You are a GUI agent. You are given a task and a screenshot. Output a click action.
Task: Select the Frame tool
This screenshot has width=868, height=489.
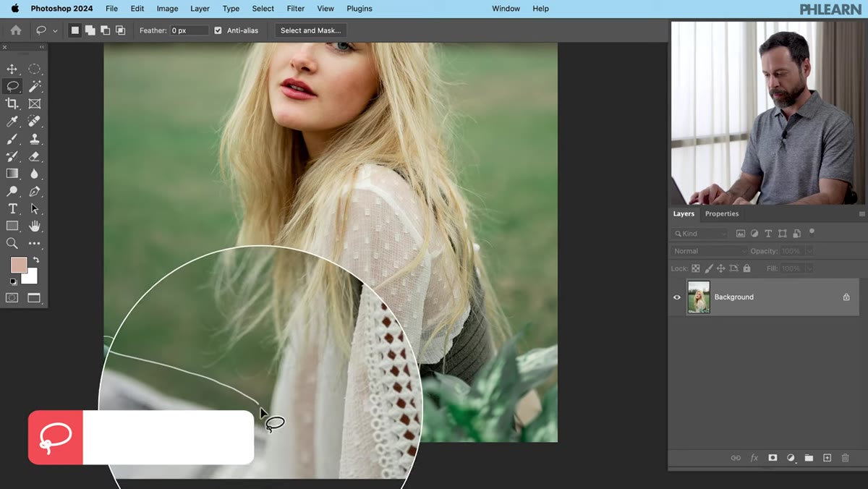click(34, 103)
